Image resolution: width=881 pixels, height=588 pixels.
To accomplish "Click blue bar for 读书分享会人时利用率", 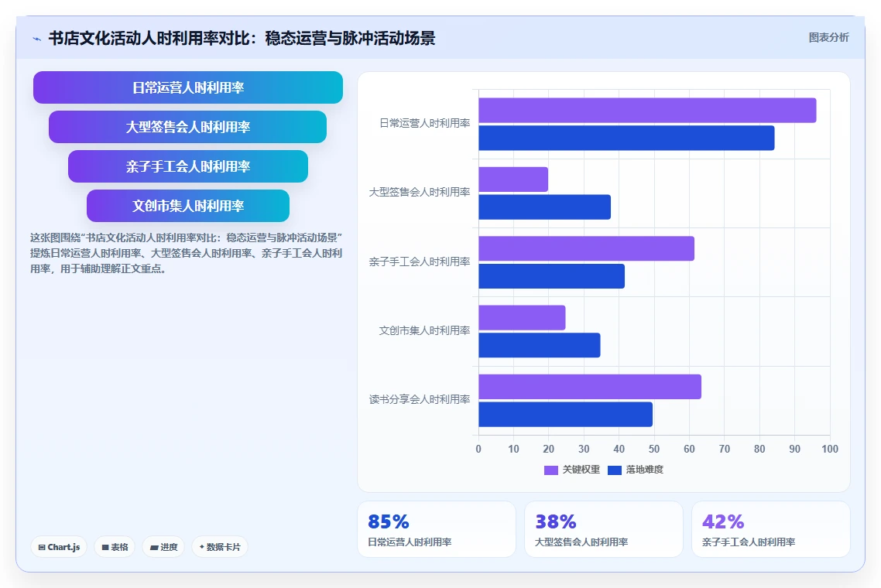I will (x=565, y=415).
